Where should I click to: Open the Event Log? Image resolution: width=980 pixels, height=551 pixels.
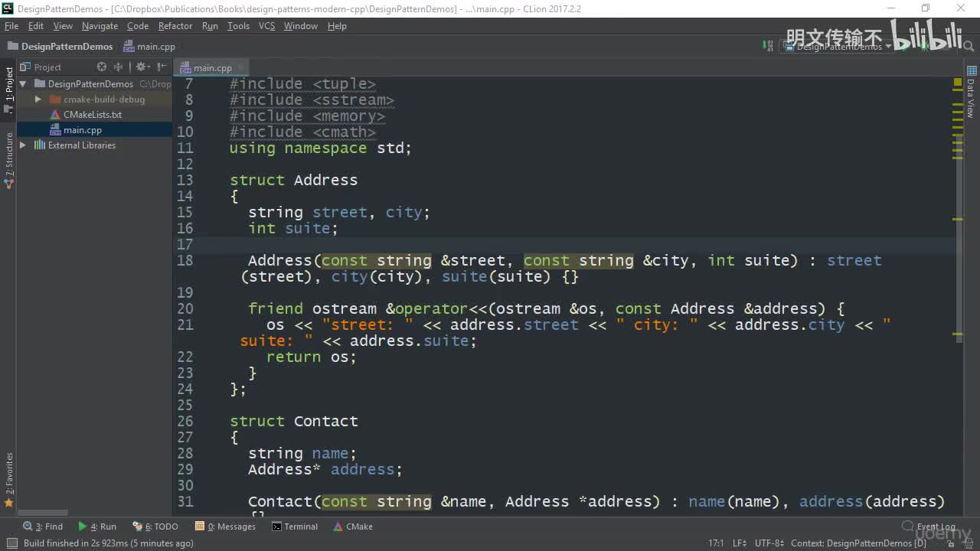(929, 527)
